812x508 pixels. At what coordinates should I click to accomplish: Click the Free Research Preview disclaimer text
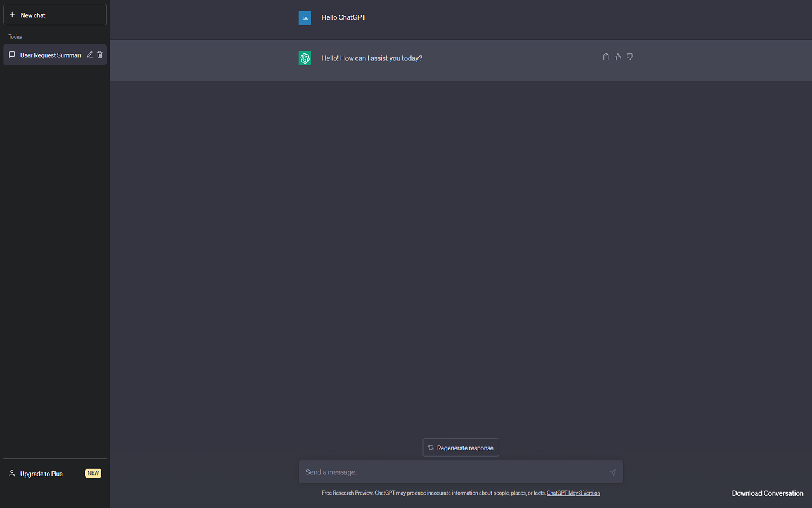tap(434, 493)
